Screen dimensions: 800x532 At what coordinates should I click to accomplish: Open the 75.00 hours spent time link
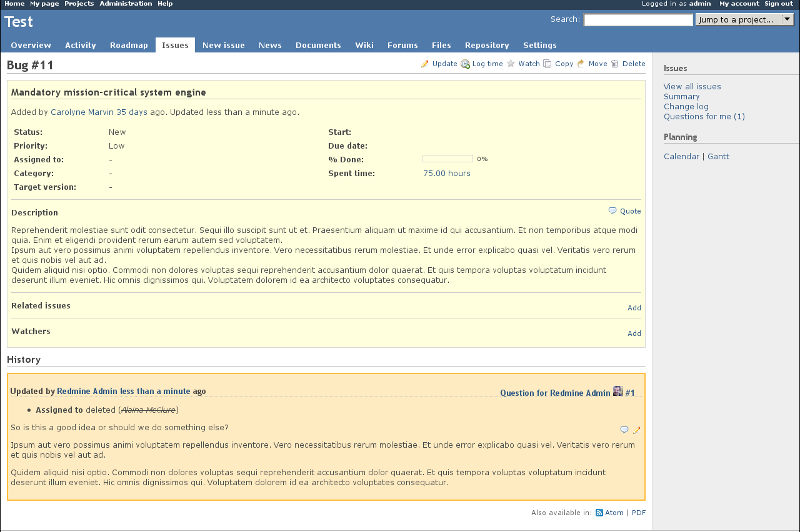446,174
